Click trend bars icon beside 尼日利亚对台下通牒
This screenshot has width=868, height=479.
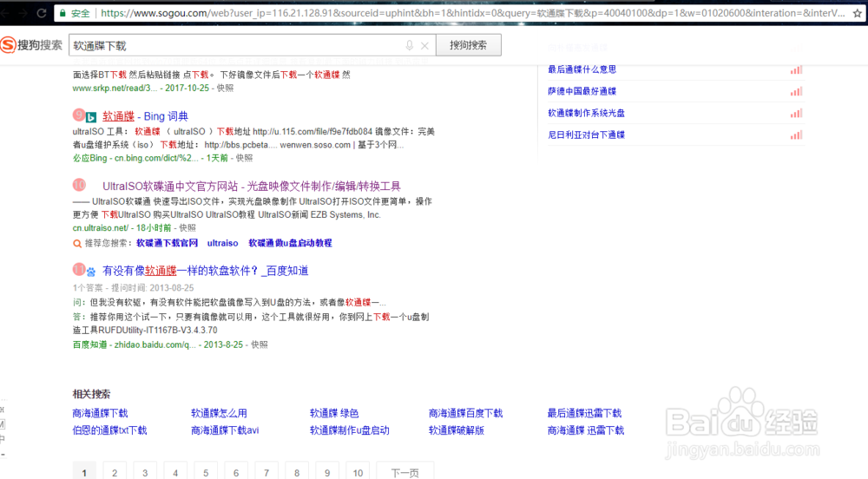796,135
